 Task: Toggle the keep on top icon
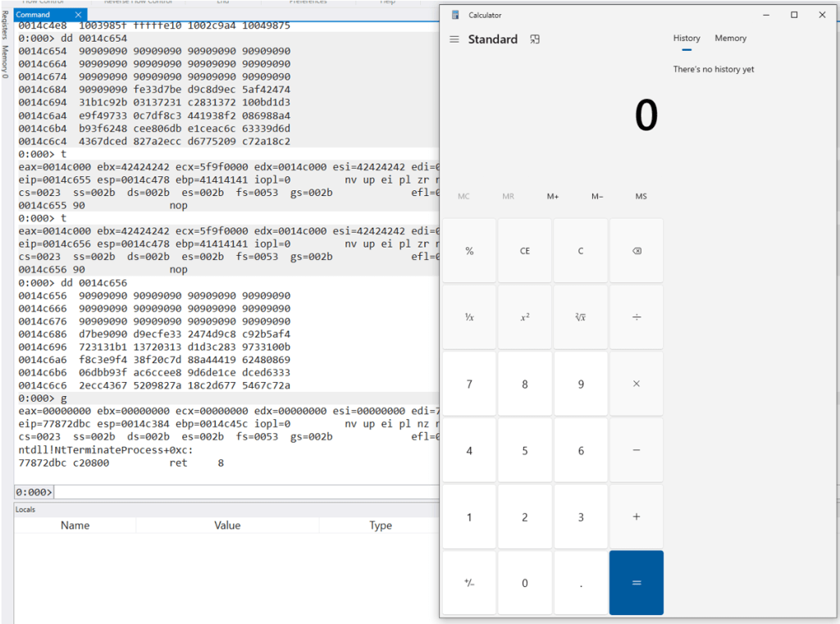535,39
